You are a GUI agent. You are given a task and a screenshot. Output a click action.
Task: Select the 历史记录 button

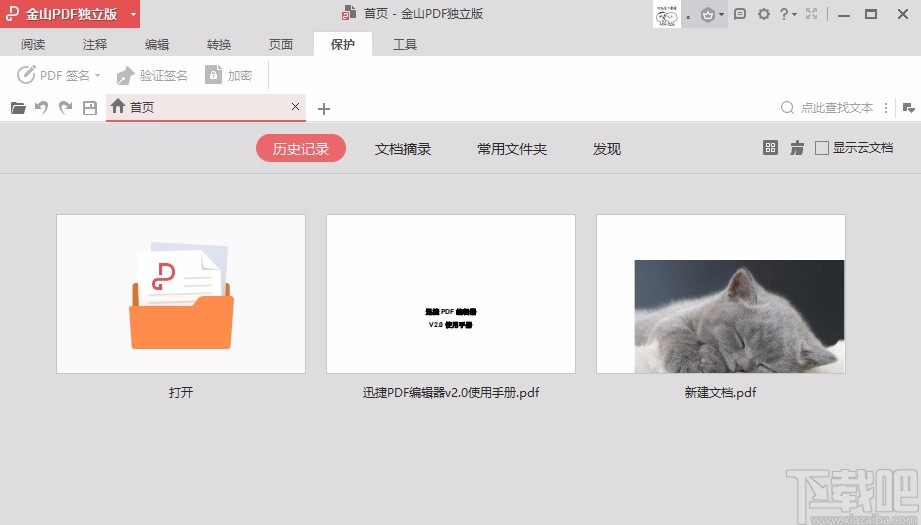click(301, 149)
